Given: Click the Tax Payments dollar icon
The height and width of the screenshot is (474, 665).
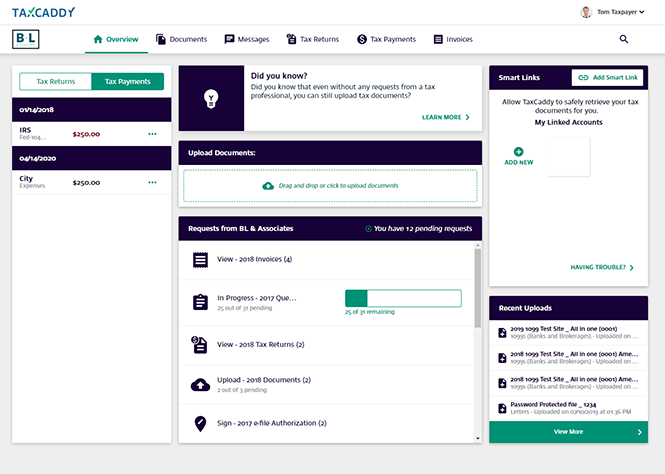Looking at the screenshot, I should pyautogui.click(x=362, y=39).
